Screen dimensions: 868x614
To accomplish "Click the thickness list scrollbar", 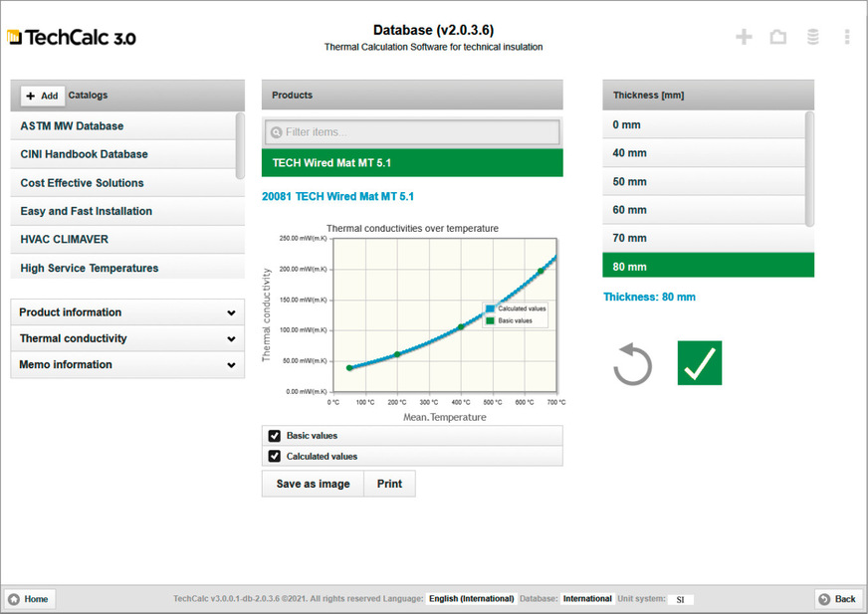I will [809, 168].
